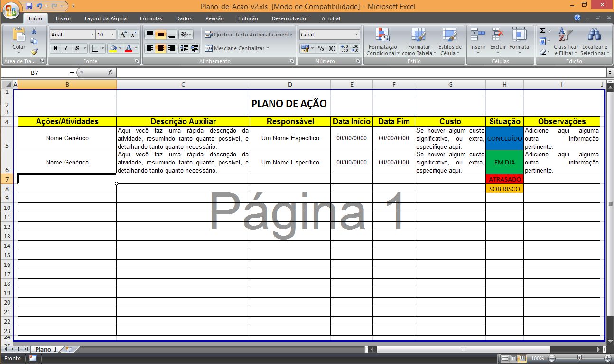Click the AutoSum sigma icon
Viewport: 614px width, 364px height.
point(543,31)
